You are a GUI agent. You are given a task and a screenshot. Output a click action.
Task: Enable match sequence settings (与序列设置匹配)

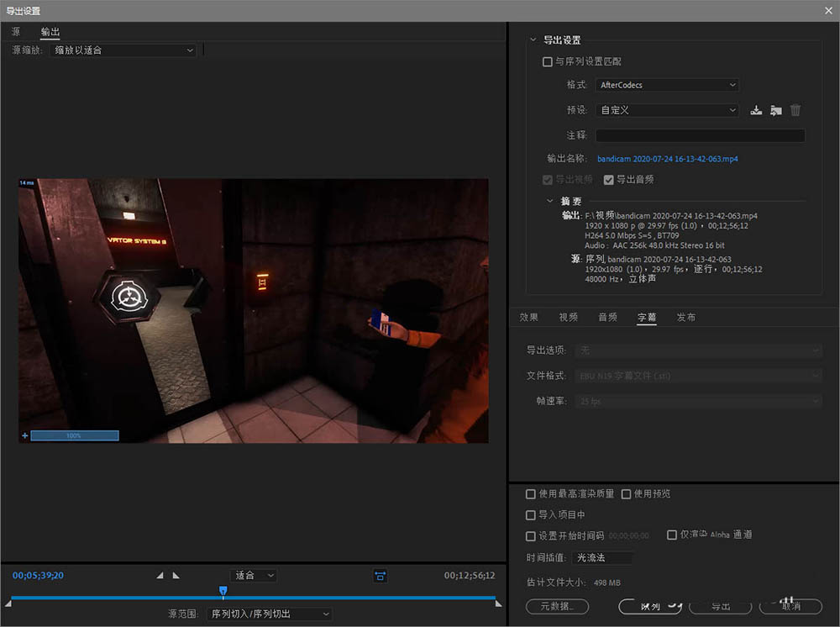coord(548,62)
